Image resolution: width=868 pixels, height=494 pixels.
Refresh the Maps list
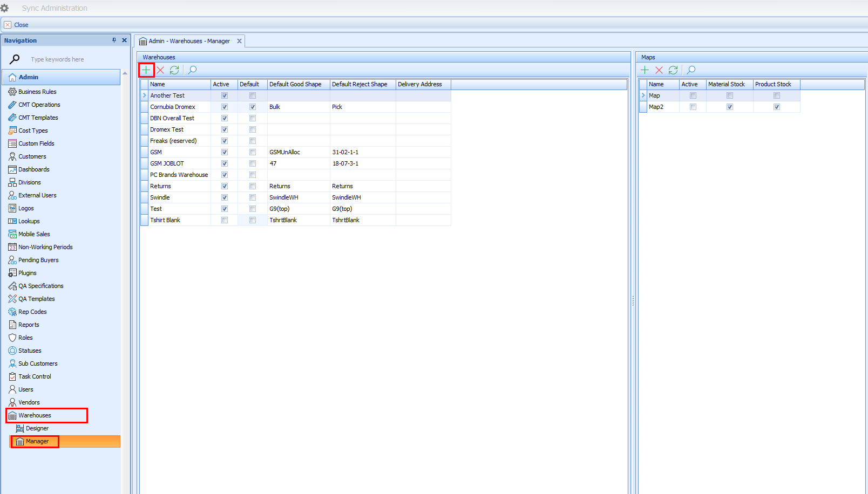(673, 70)
